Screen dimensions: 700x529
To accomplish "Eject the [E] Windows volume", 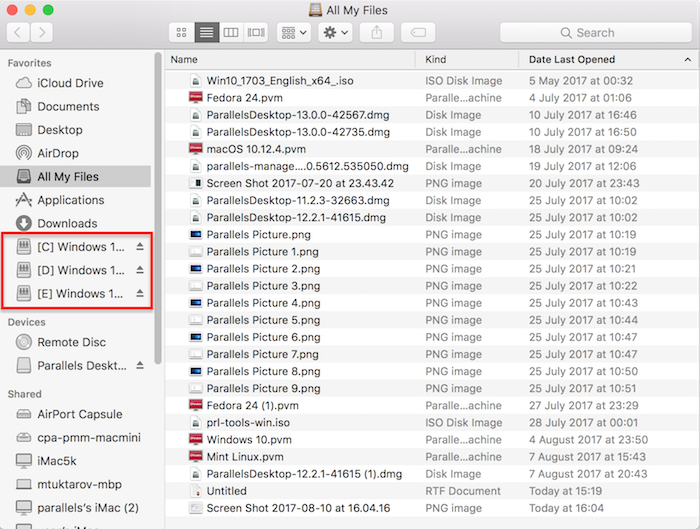I will [x=140, y=293].
